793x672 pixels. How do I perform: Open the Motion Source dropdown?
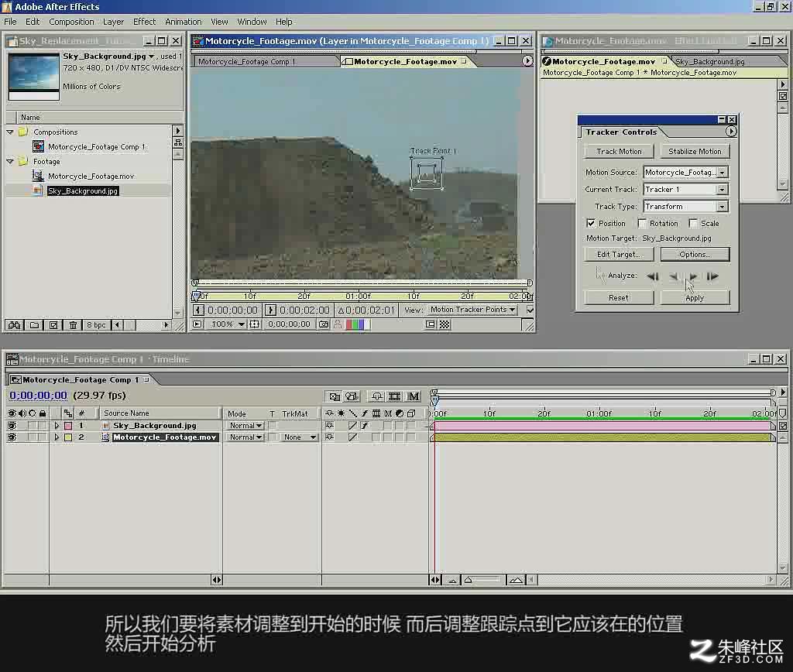pos(685,173)
